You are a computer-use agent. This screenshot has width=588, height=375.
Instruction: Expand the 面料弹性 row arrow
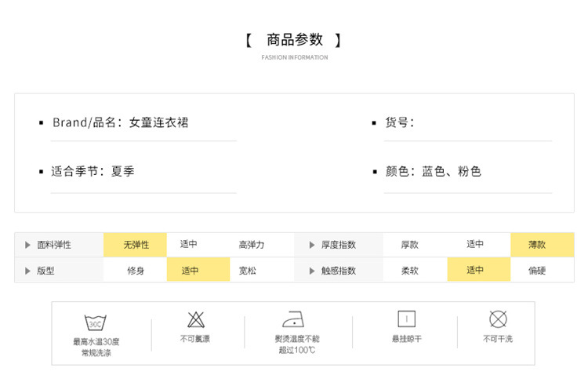pos(27,245)
